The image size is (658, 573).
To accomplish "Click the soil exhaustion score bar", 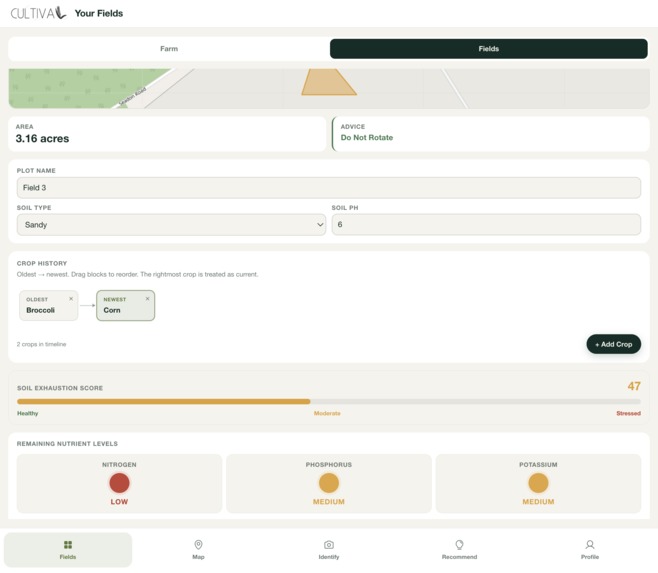I will [329, 401].
